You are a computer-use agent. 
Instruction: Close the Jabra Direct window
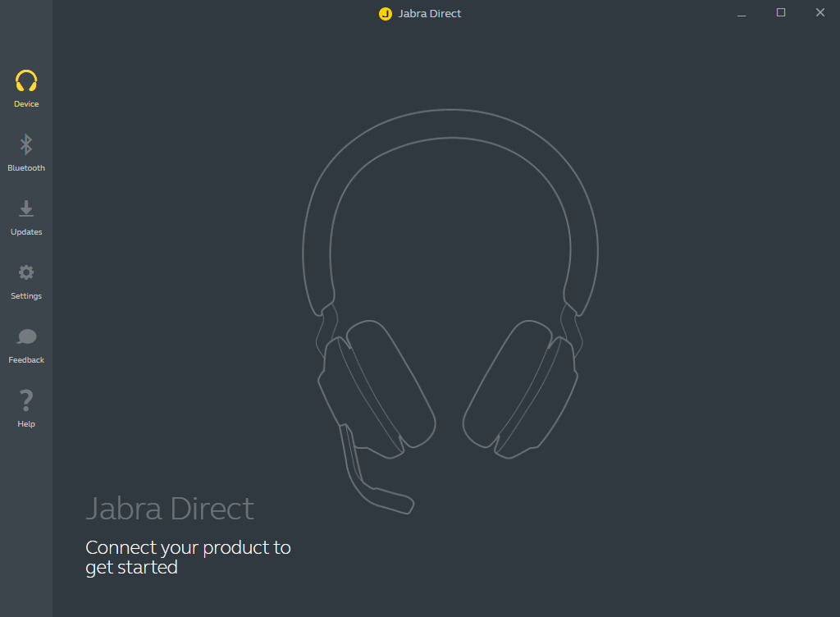coord(820,13)
